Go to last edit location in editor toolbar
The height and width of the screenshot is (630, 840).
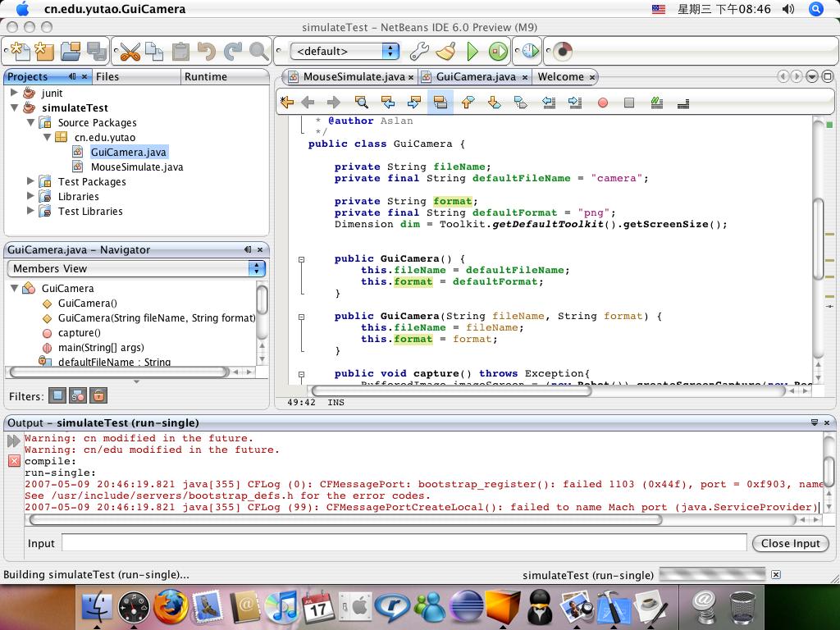pos(287,103)
